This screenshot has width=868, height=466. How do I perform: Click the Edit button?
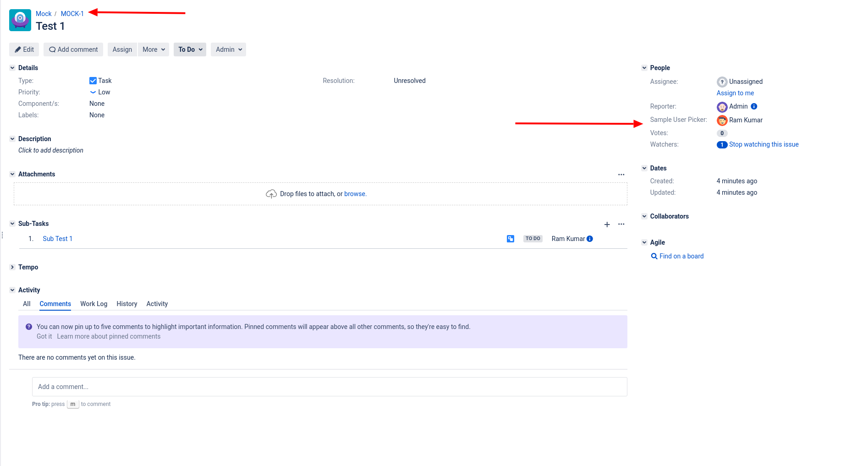(24, 49)
